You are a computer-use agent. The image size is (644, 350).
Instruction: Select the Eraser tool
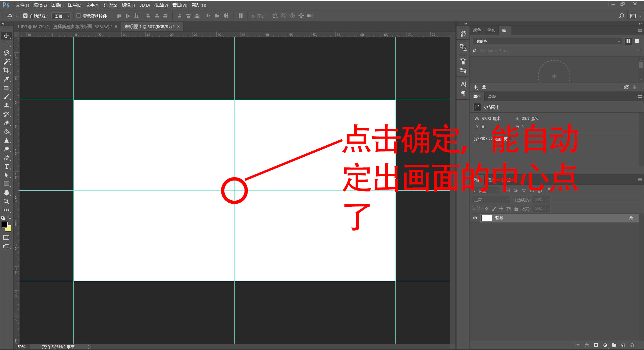coord(6,123)
